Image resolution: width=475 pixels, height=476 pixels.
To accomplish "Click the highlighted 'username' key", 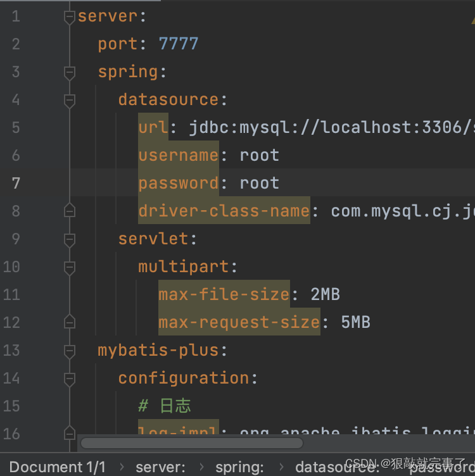I will pyautogui.click(x=178, y=155).
